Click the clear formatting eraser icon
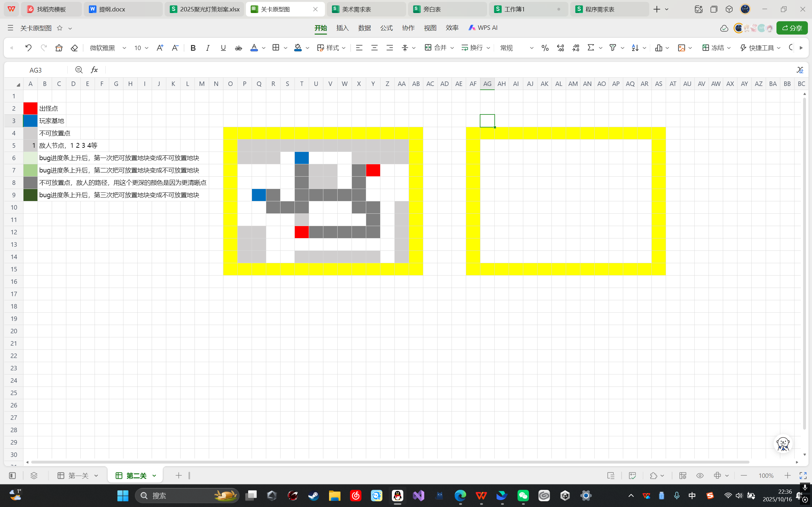The width and height of the screenshot is (812, 507). click(74, 48)
